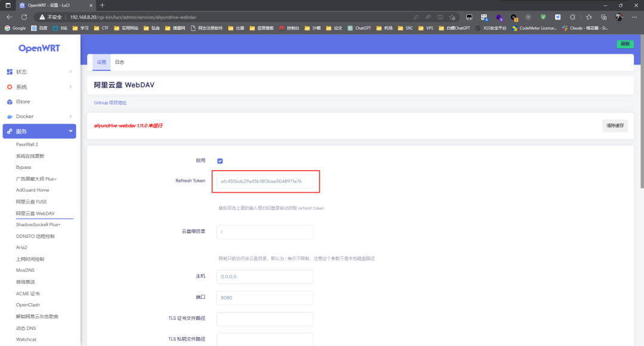Click the 端口 input field
644x346 pixels.
pos(265,298)
